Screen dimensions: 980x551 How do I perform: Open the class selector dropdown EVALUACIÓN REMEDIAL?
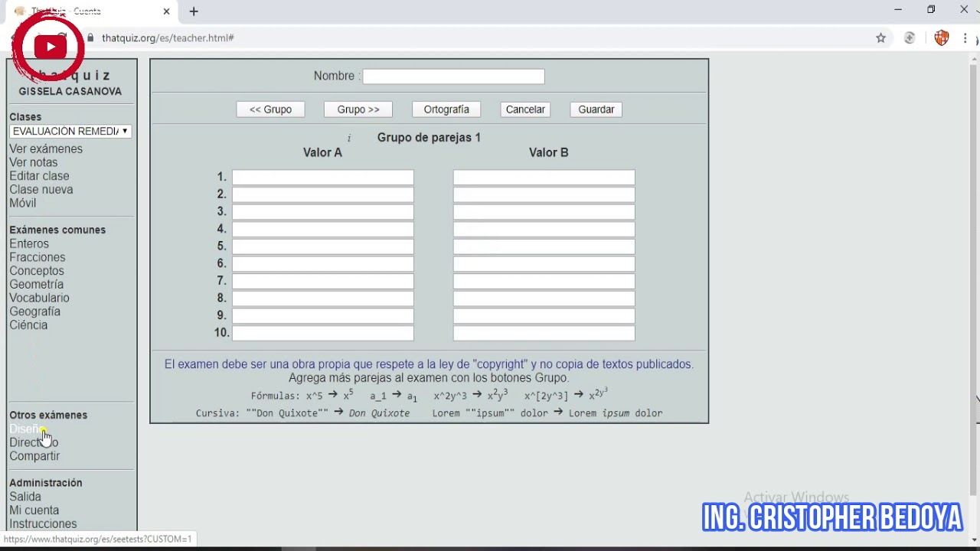tap(70, 132)
